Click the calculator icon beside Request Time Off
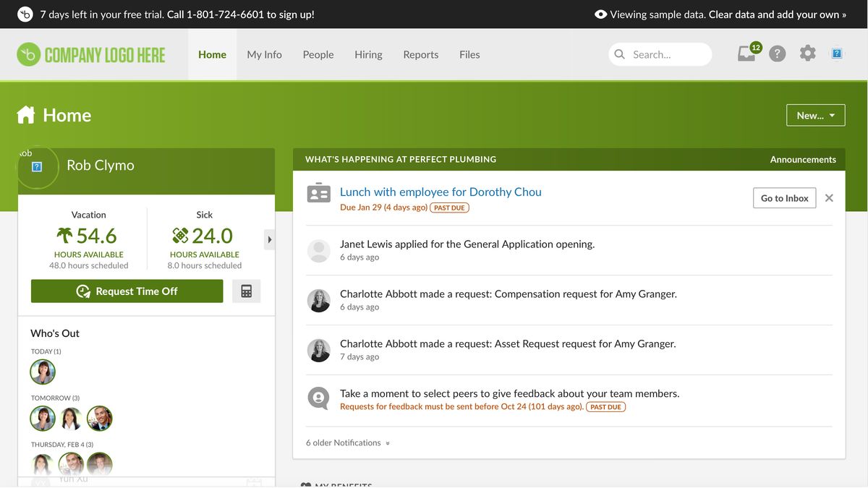Screen dimensions: 868x488 click(x=246, y=290)
